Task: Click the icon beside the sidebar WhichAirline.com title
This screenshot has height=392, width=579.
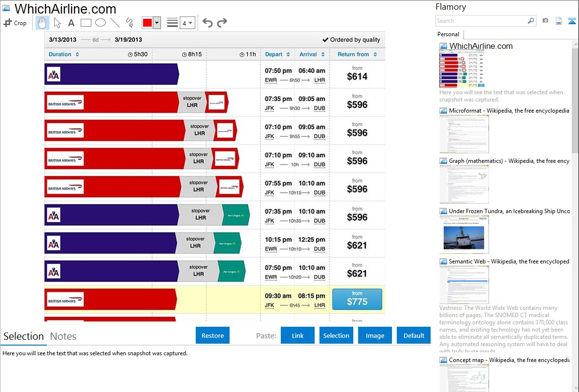Action: tap(443, 46)
